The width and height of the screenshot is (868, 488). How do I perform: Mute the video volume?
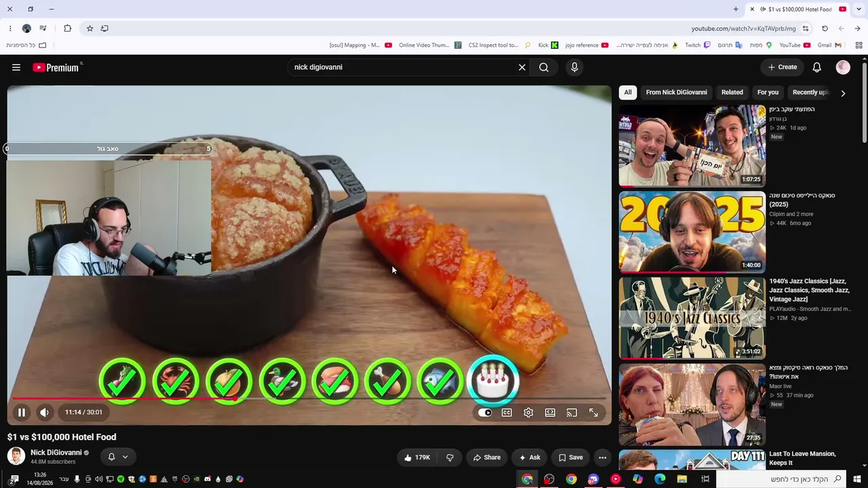44,412
